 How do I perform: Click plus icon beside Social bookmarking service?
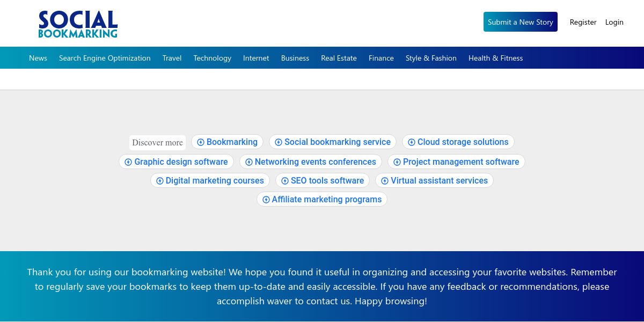[x=279, y=142]
